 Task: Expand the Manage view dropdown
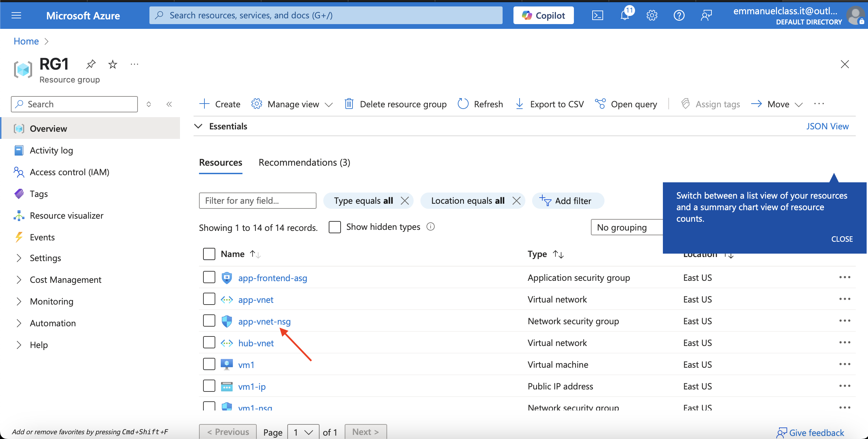pos(292,104)
